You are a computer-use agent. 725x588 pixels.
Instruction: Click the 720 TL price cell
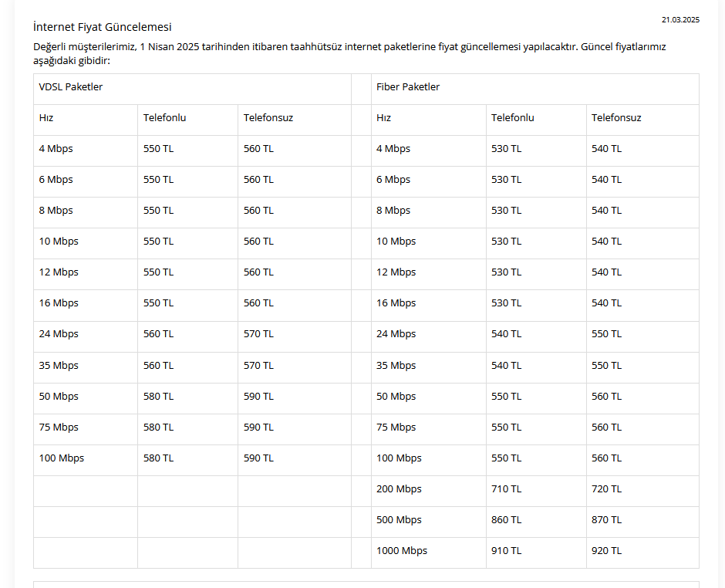606,489
